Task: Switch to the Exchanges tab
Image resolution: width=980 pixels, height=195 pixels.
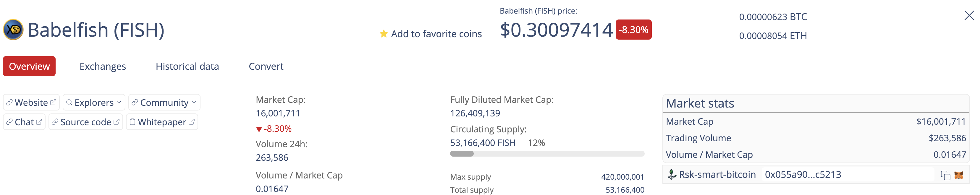Action: coord(103,66)
